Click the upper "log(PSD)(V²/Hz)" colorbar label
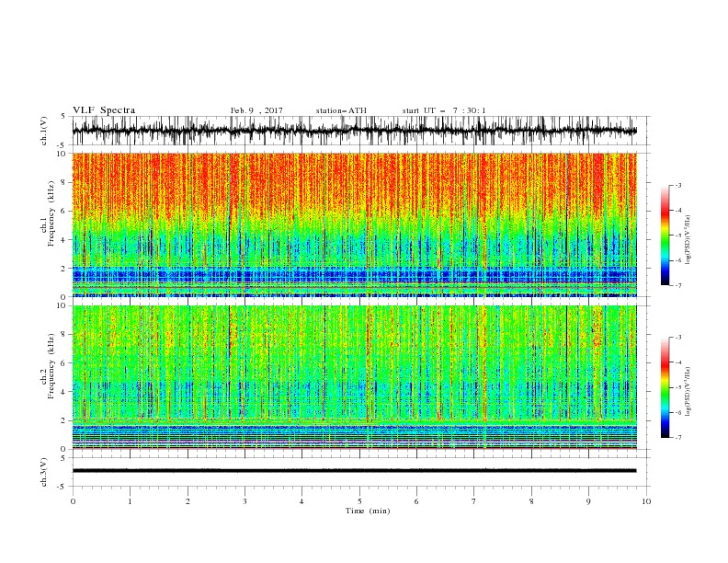728x563 pixels. click(x=688, y=240)
